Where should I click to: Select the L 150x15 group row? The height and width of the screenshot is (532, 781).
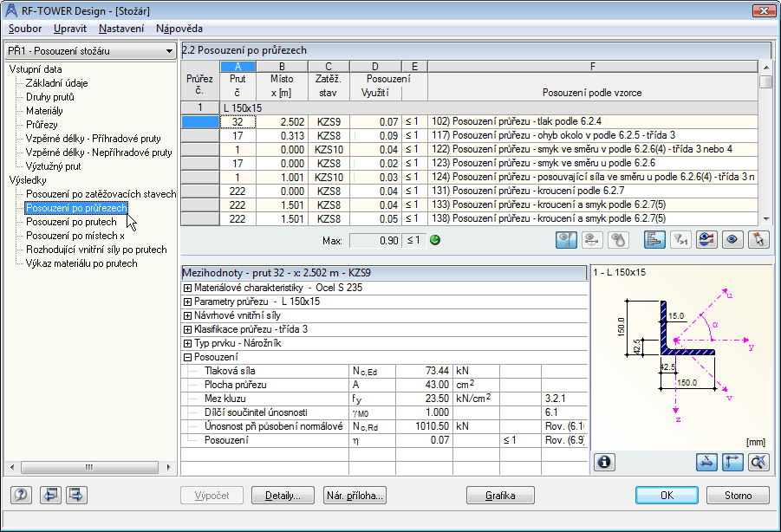point(489,108)
